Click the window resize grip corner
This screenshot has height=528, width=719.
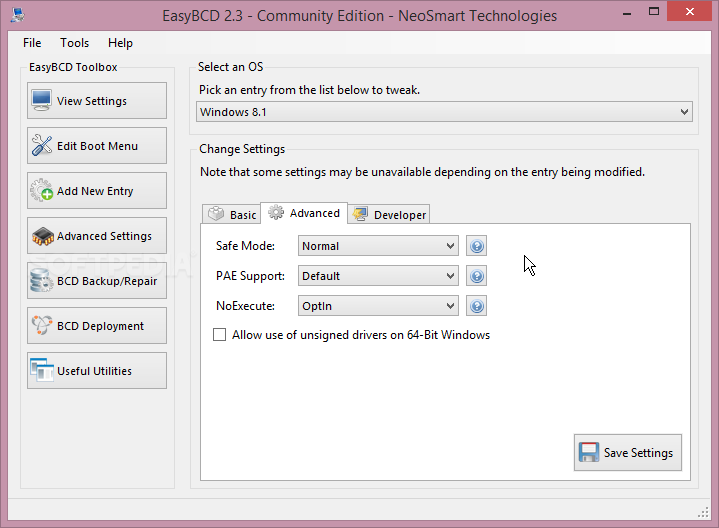click(703, 512)
